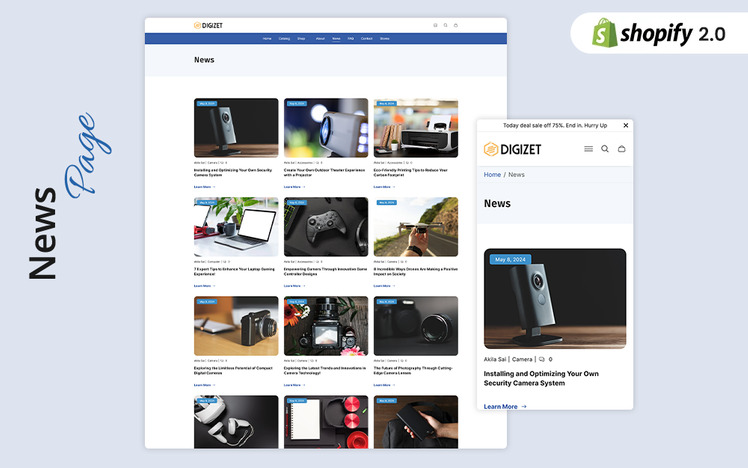Open the large security camera image in the mobile preview
Viewport: 748px width, 468px height.
click(555, 299)
